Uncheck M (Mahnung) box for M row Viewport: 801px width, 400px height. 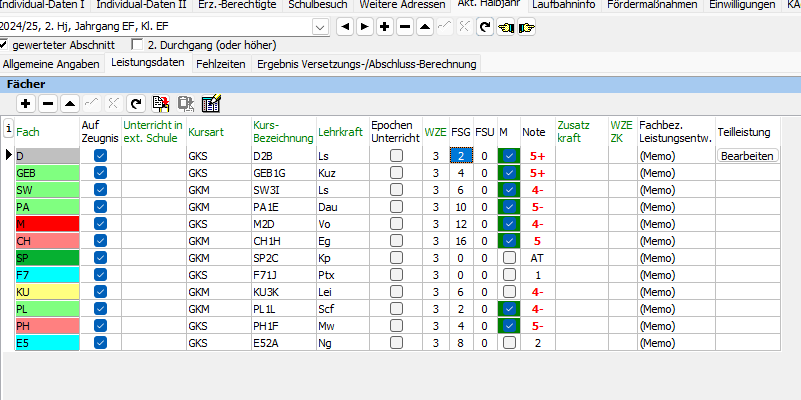pyautogui.click(x=509, y=224)
